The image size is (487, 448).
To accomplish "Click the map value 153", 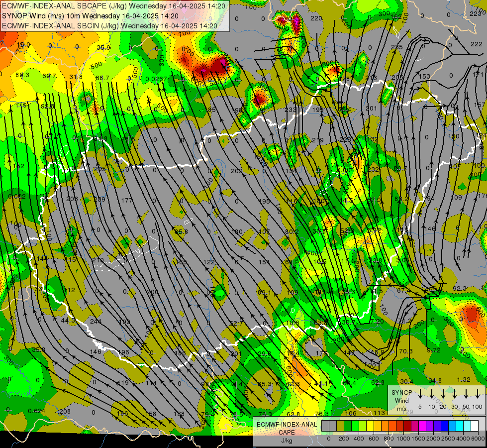I will click(x=424, y=77).
